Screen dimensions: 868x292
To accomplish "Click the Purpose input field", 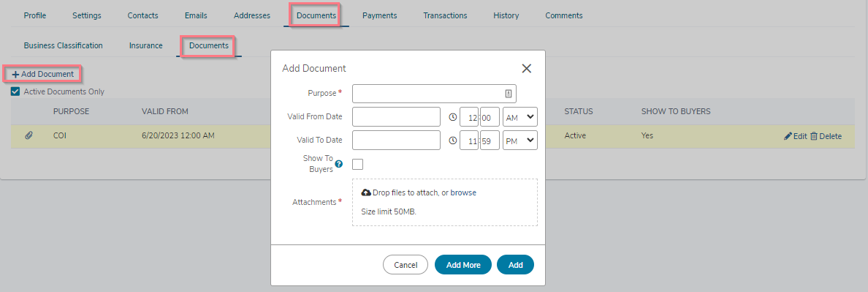I will pos(434,94).
